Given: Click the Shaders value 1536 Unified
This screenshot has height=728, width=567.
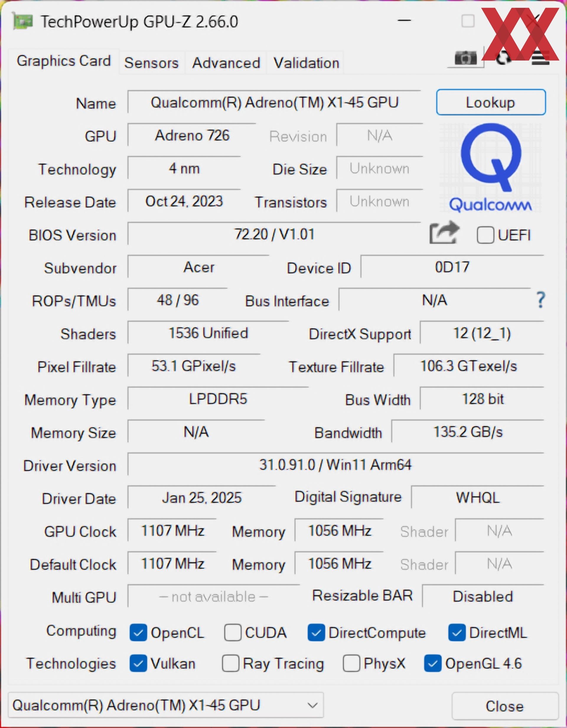Looking at the screenshot, I should tap(208, 333).
